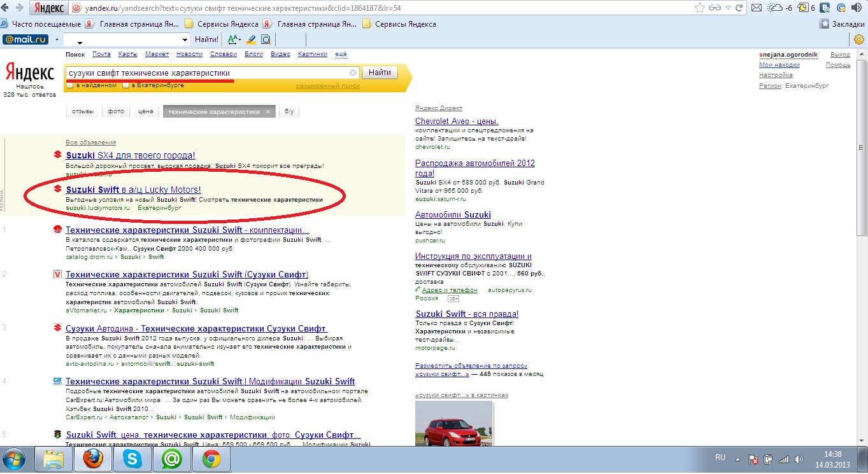868x474 pixels.
Task: Click the yellow clock widget showing 6
Action: tap(806, 8)
